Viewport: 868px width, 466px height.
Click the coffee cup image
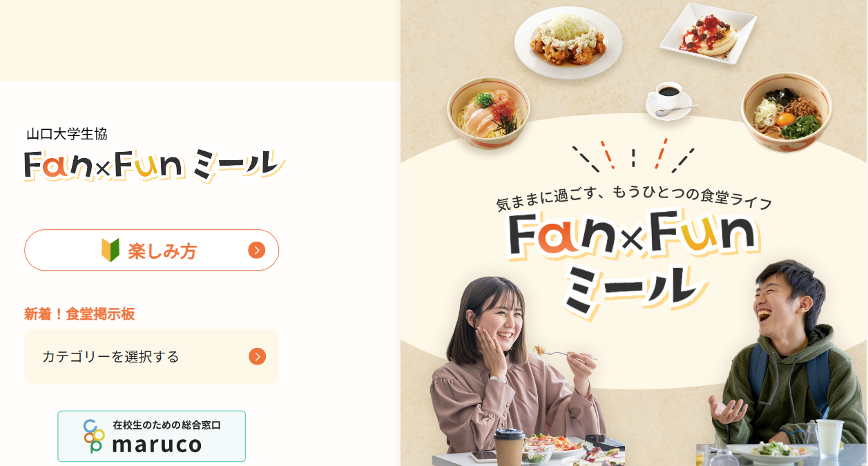670,100
